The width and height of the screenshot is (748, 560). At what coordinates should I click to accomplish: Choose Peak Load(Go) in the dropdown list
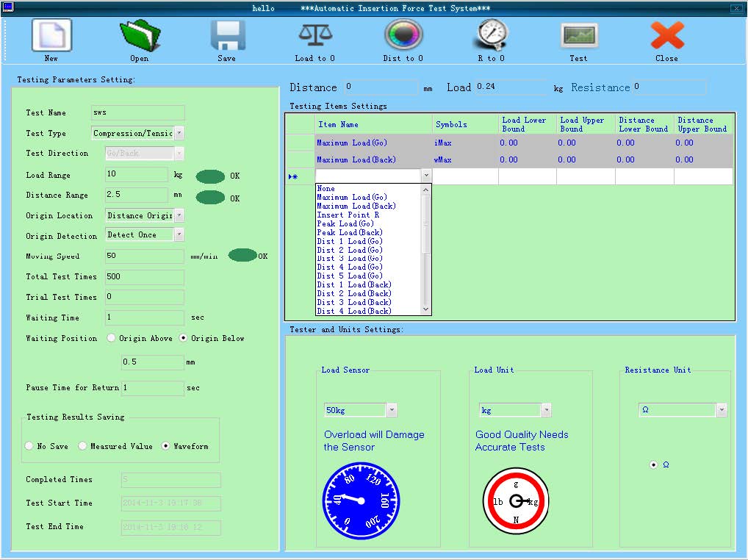(345, 223)
